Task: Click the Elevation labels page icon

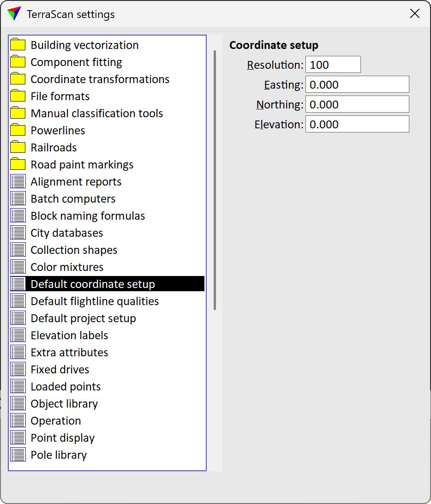Action: [x=18, y=335]
